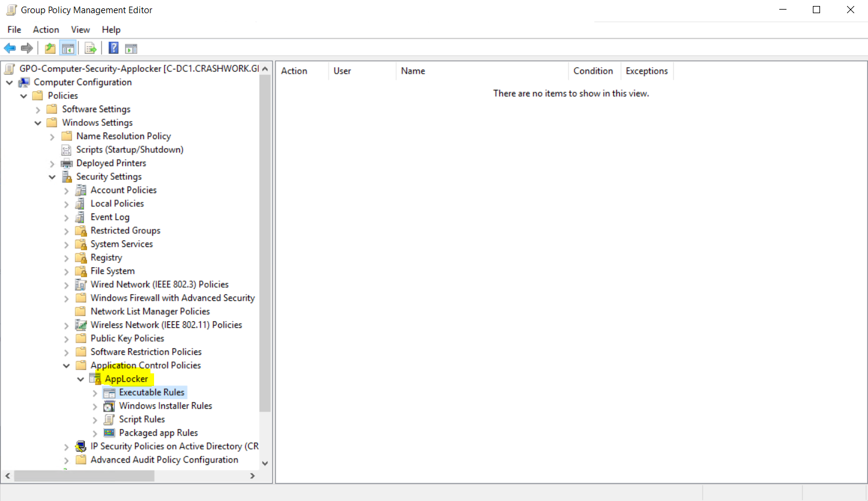
Task: Expand the Public Key Policies node
Action: pos(67,339)
